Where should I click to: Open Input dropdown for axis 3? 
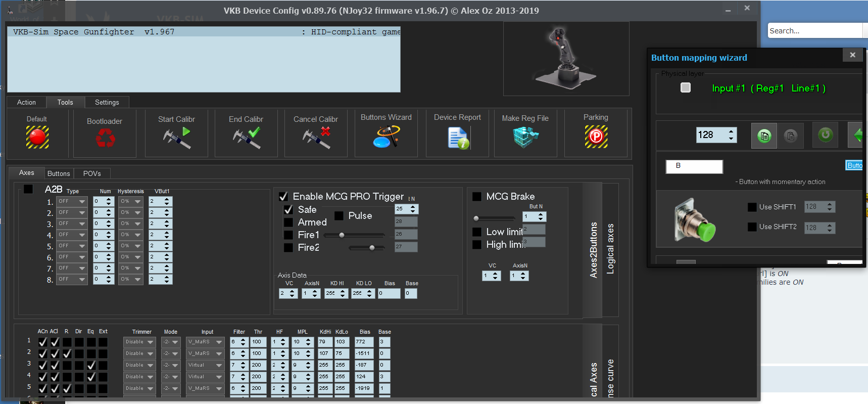[x=205, y=365]
